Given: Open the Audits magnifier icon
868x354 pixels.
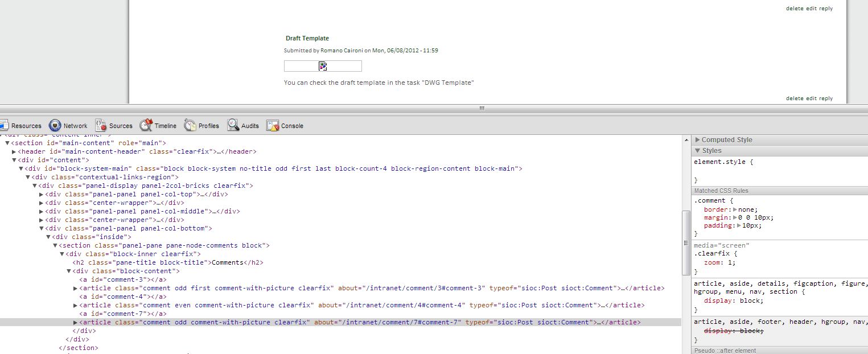Looking at the screenshot, I should 233,125.
